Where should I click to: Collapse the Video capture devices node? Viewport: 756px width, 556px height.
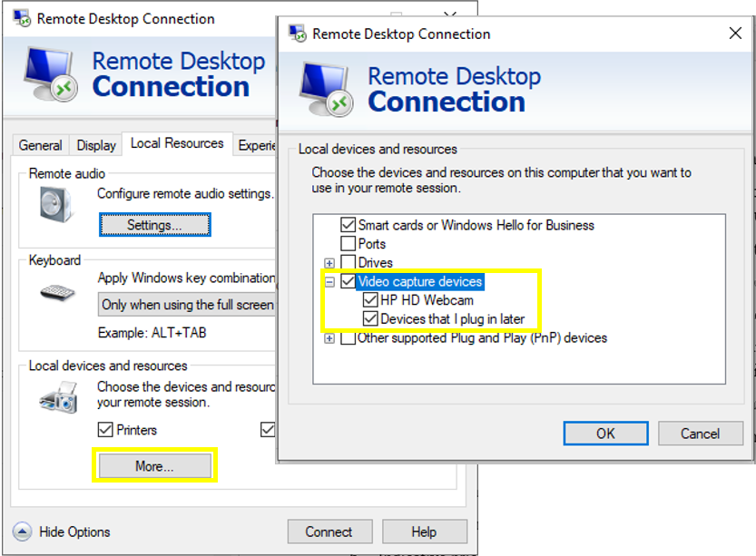click(329, 282)
